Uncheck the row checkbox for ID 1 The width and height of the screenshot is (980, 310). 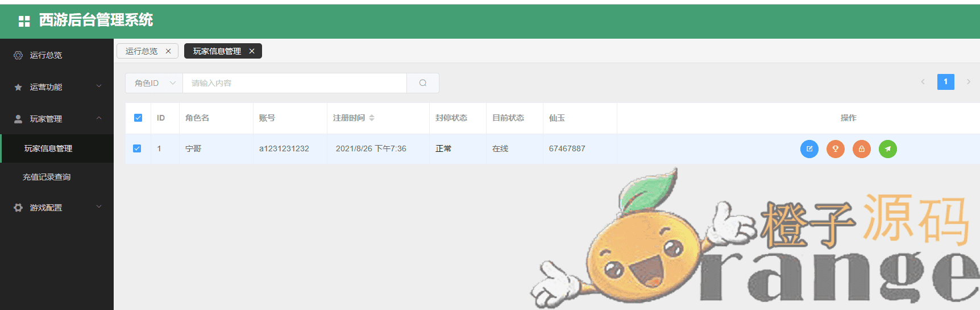(x=137, y=148)
